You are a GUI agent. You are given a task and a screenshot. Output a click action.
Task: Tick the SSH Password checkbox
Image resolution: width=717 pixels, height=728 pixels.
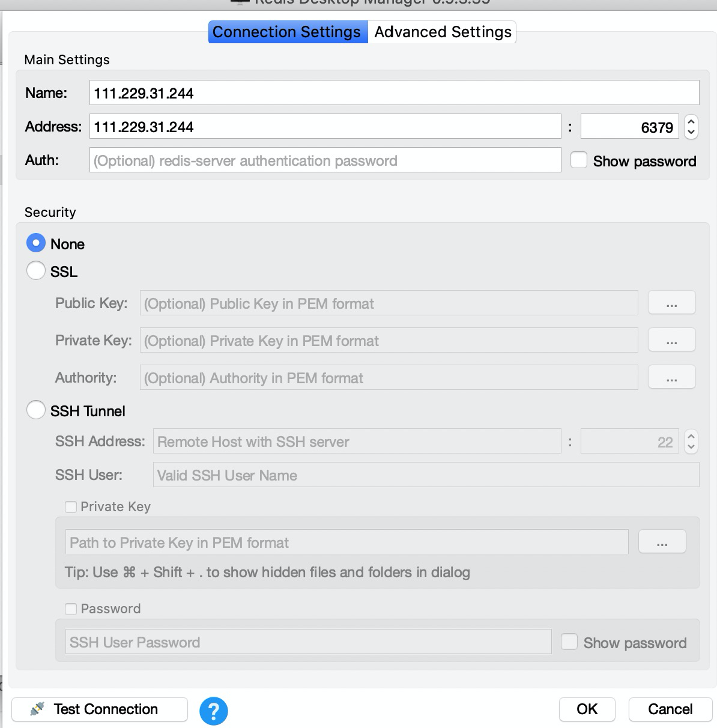click(71, 608)
